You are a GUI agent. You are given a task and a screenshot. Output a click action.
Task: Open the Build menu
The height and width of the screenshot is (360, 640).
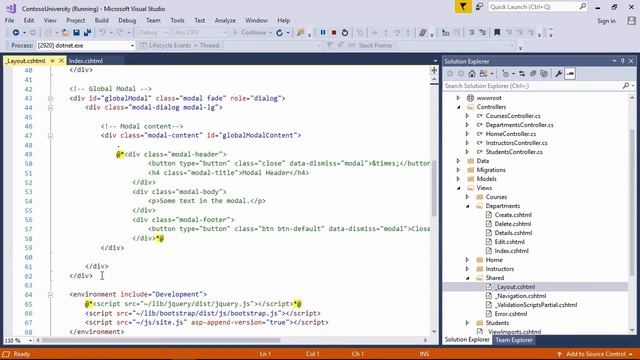pos(102,20)
